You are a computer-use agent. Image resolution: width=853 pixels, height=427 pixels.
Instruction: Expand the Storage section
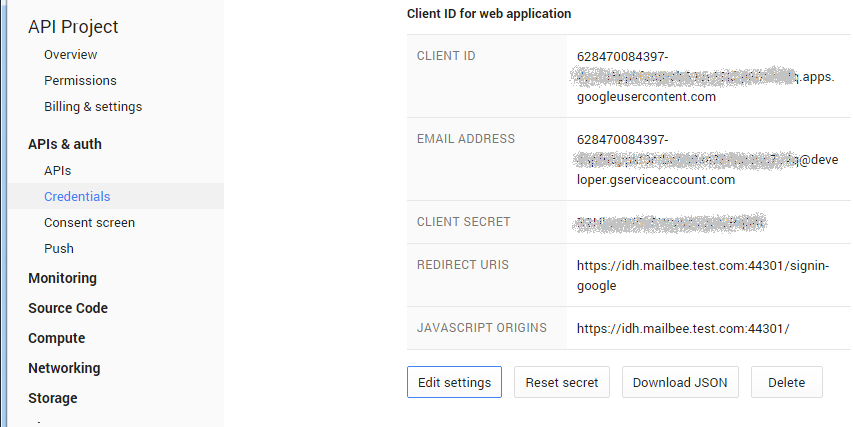pos(53,398)
